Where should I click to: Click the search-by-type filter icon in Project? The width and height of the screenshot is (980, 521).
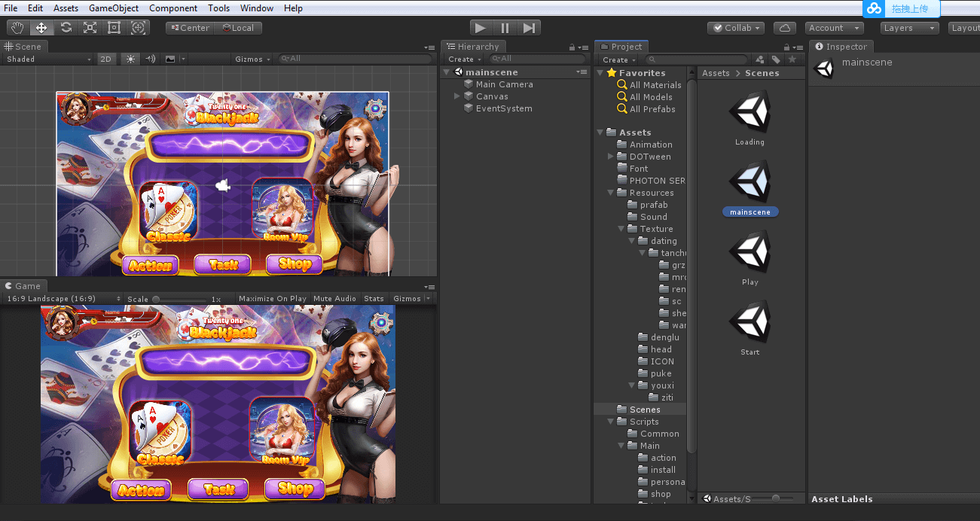[x=759, y=59]
